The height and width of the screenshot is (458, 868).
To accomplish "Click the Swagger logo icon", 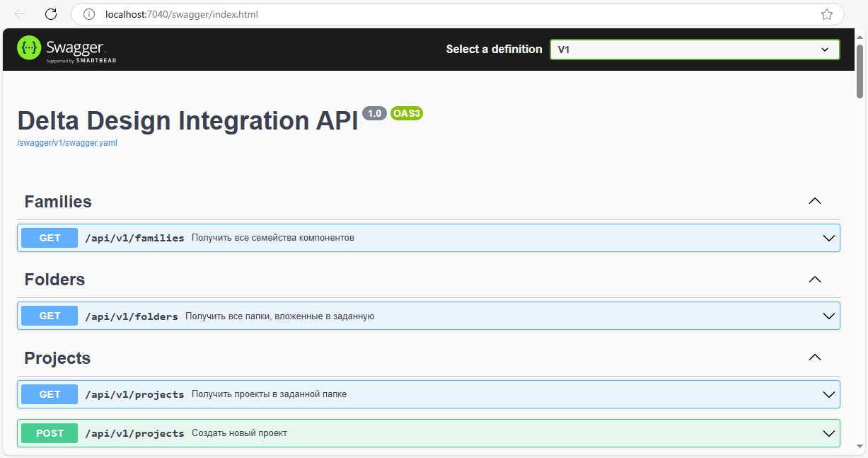I will pyautogui.click(x=30, y=49).
